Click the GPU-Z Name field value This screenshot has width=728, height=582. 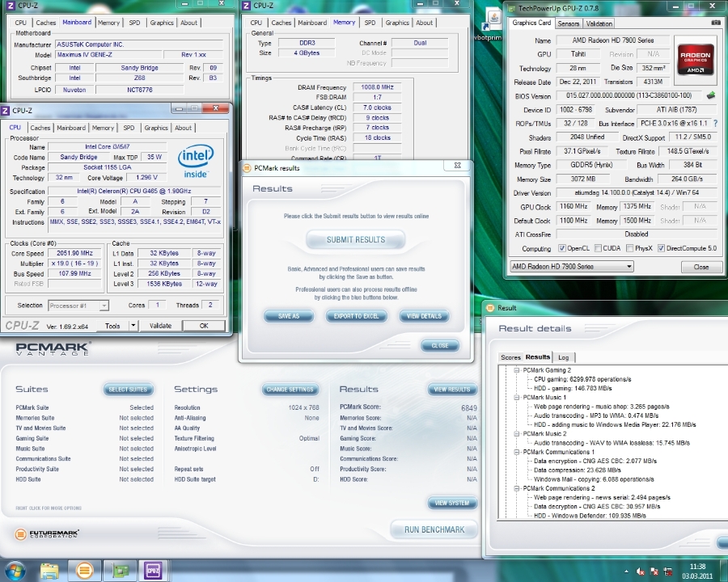[612, 40]
